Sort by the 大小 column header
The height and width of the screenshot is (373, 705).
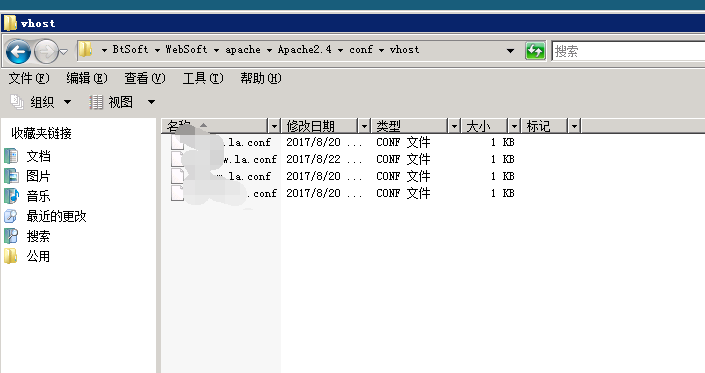[x=484, y=126]
